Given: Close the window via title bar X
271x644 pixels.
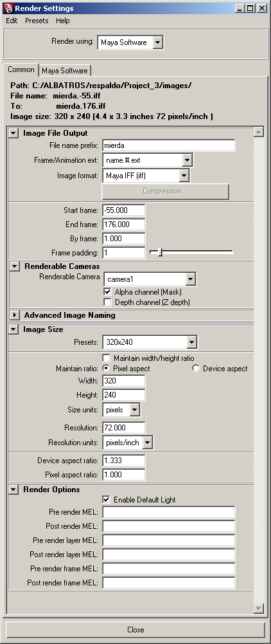Looking at the screenshot, I should (261, 8).
